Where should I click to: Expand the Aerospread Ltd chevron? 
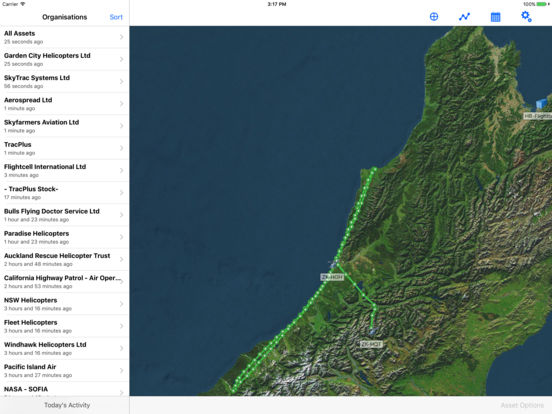tap(121, 104)
